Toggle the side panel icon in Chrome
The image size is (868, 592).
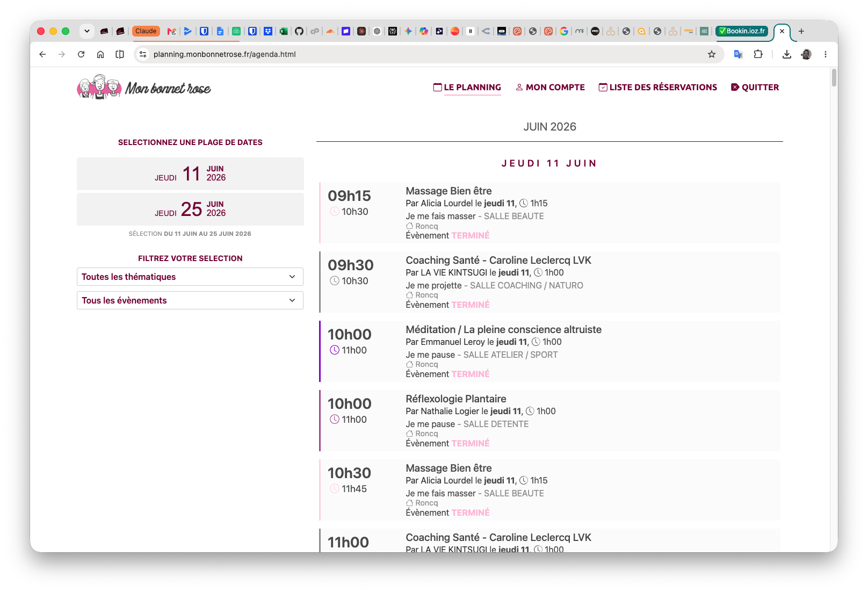(x=120, y=54)
